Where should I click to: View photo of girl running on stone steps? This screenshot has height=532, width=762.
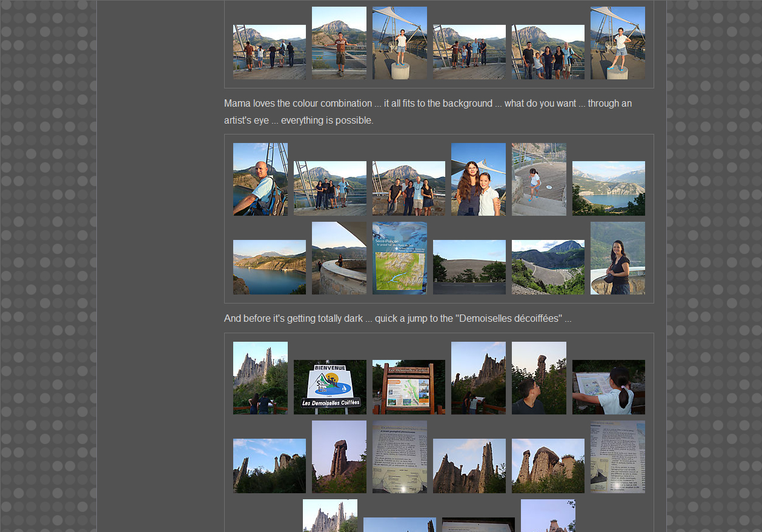pyautogui.click(x=538, y=179)
